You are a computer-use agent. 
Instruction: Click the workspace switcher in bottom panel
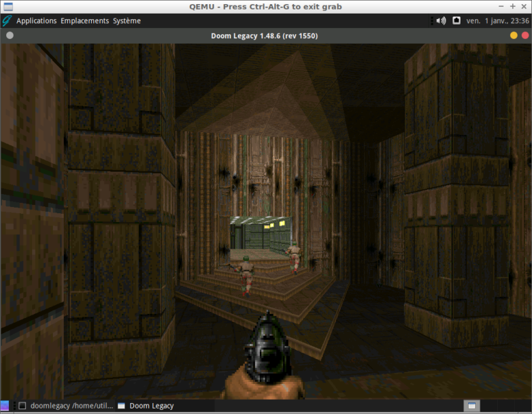pos(471,406)
